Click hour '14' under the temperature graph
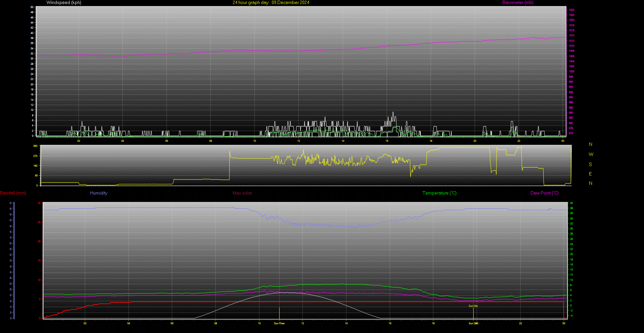Image resolution: width=644 pixels, height=333 pixels. click(346, 324)
